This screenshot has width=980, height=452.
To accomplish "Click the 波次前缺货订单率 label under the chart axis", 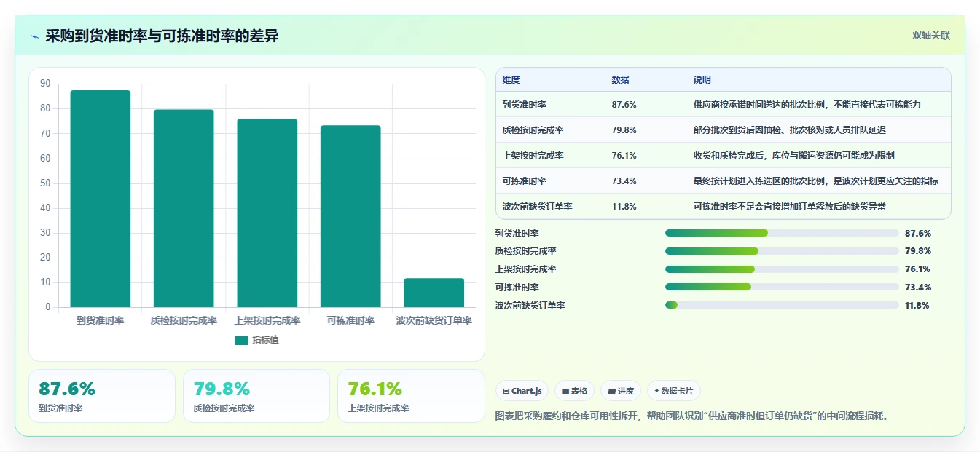I will [x=434, y=320].
